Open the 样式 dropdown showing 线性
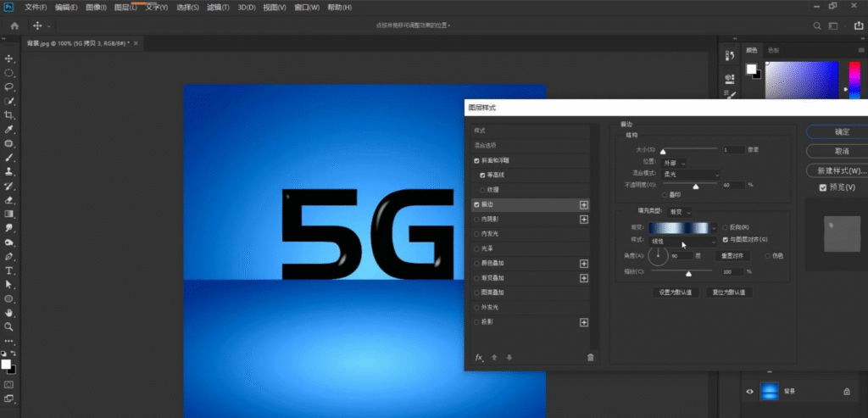The image size is (868, 418). point(683,242)
